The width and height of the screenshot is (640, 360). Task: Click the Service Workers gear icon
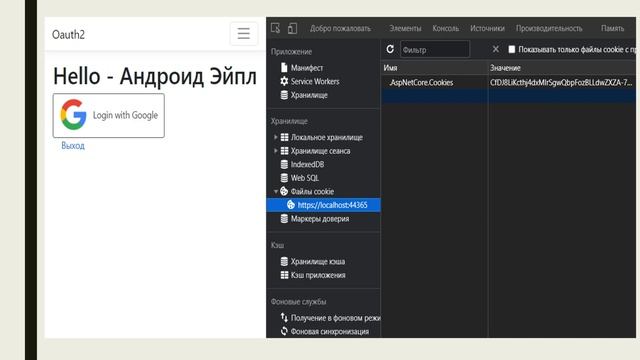point(284,81)
